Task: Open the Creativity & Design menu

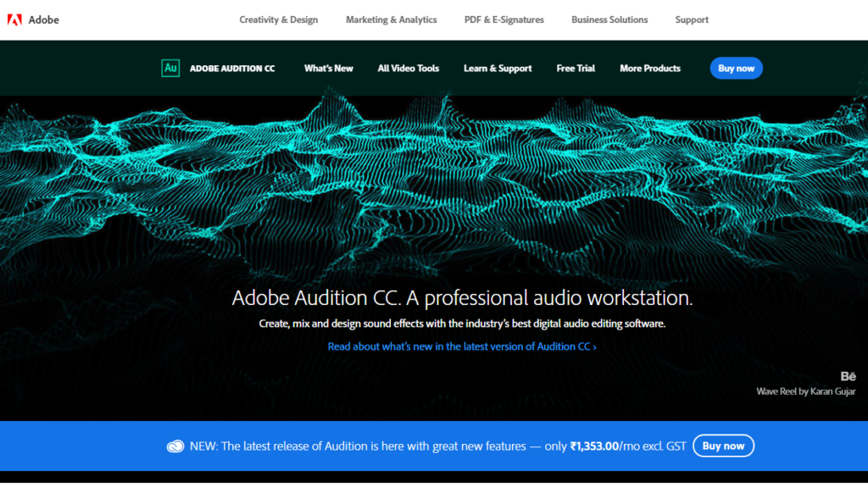Action: tap(278, 20)
